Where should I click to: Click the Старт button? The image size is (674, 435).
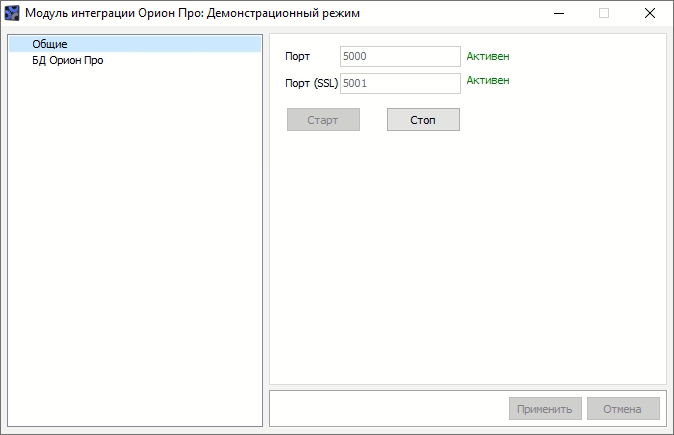(x=323, y=119)
